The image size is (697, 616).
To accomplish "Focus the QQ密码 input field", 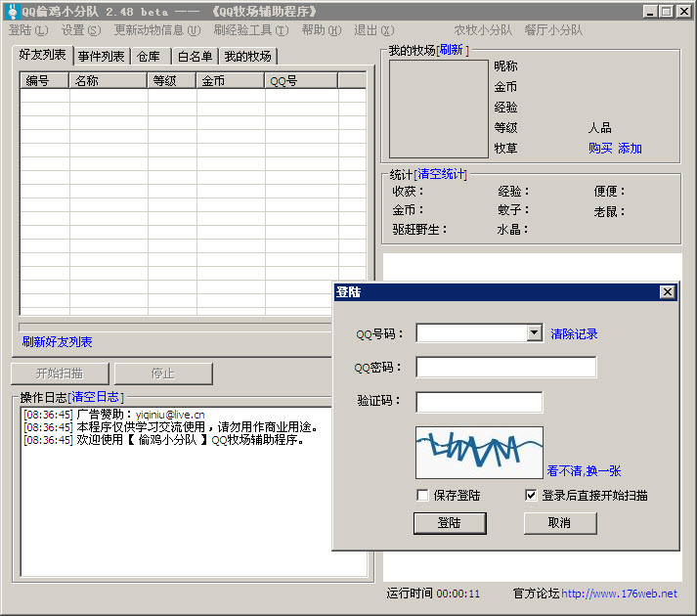I will (505, 368).
